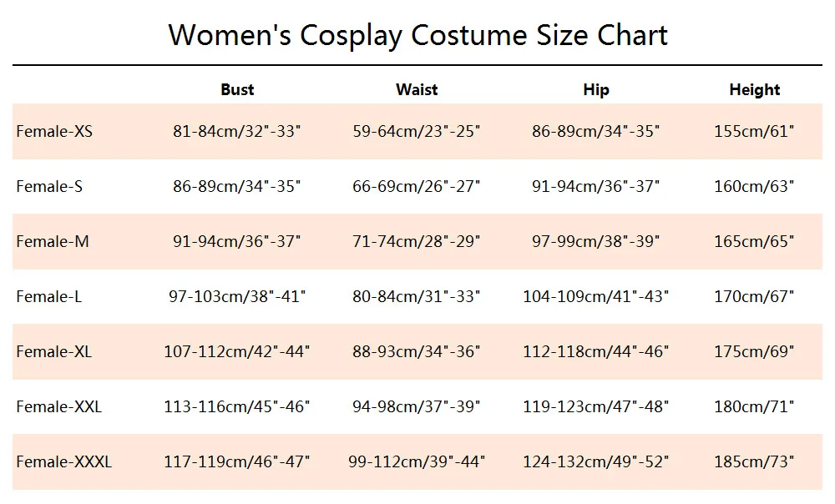Select the Height column header
The image size is (835, 504).
755,90
